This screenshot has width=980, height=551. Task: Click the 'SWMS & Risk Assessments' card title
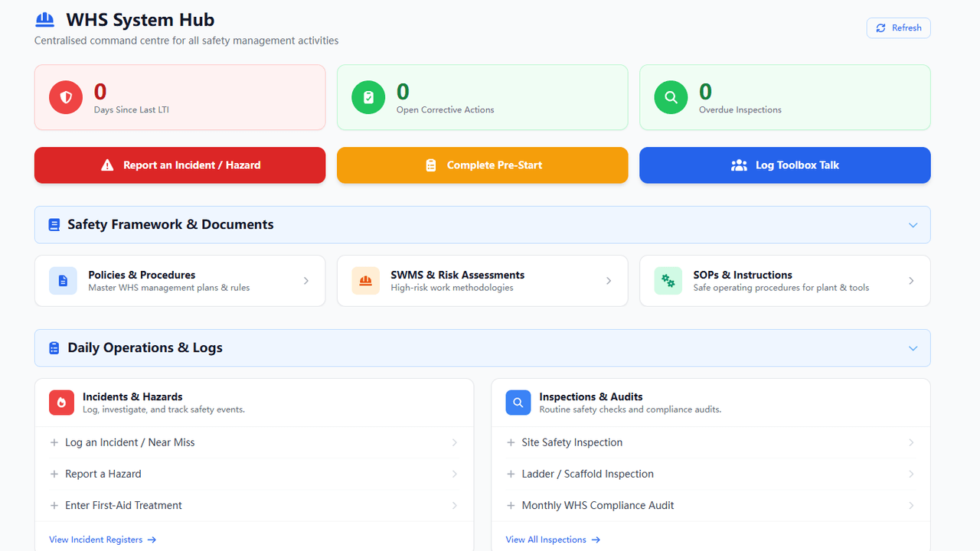coord(458,275)
